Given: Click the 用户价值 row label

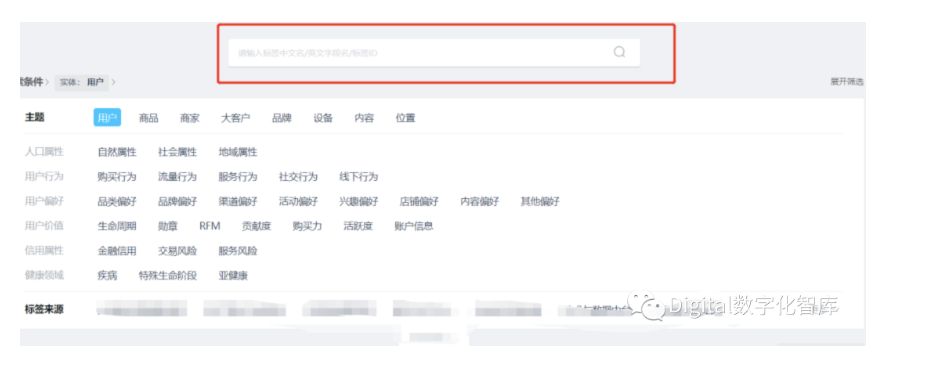Looking at the screenshot, I should coord(44,225).
